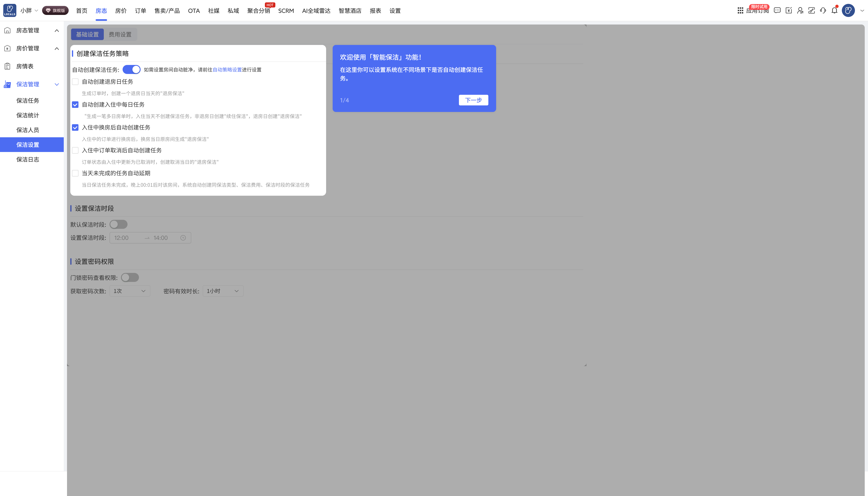Follow the 自动策略设置 link
Image resolution: width=868 pixels, height=496 pixels.
(x=227, y=69)
